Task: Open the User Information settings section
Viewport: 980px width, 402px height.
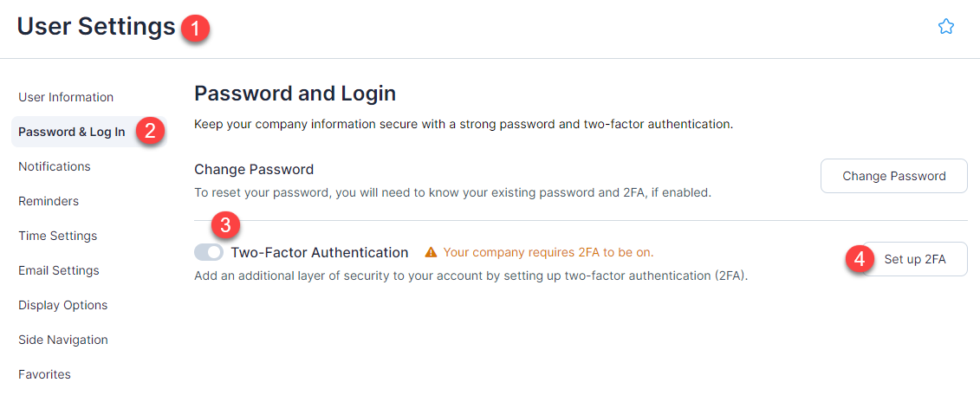Action: click(x=66, y=97)
